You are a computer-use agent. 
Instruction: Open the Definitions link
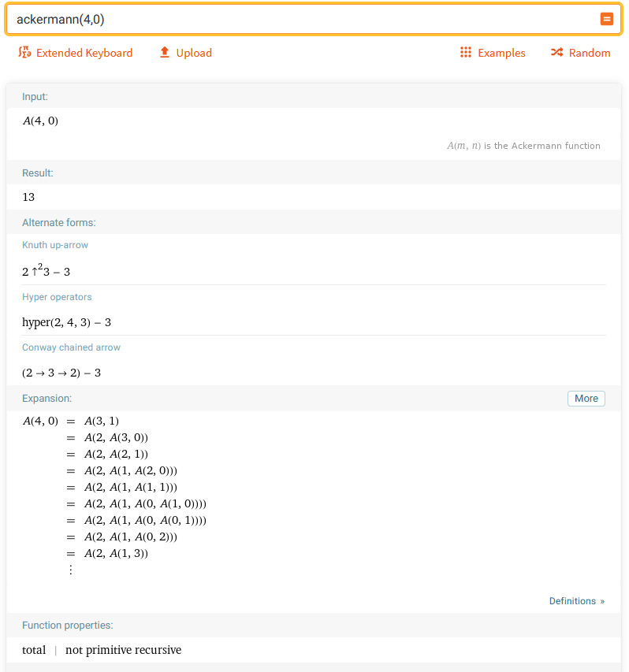coord(572,601)
